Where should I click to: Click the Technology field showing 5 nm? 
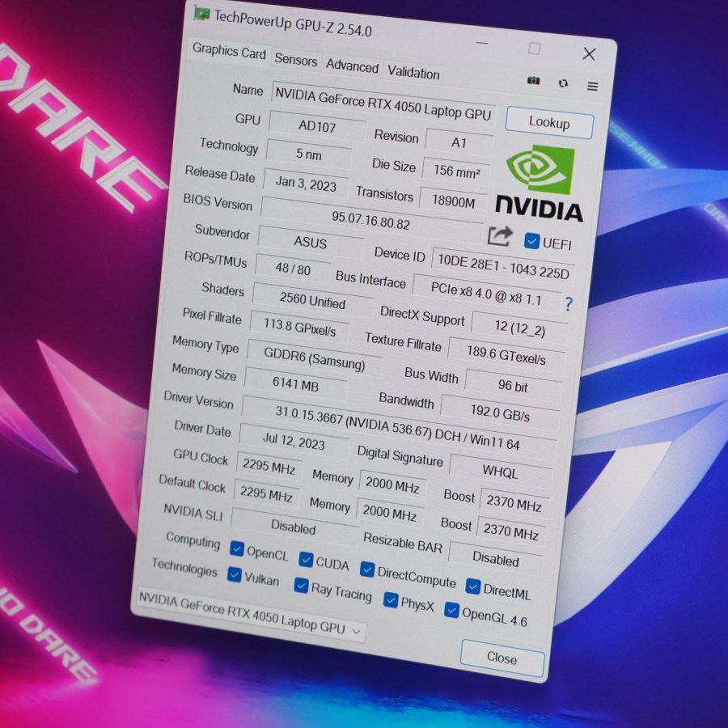(309, 153)
